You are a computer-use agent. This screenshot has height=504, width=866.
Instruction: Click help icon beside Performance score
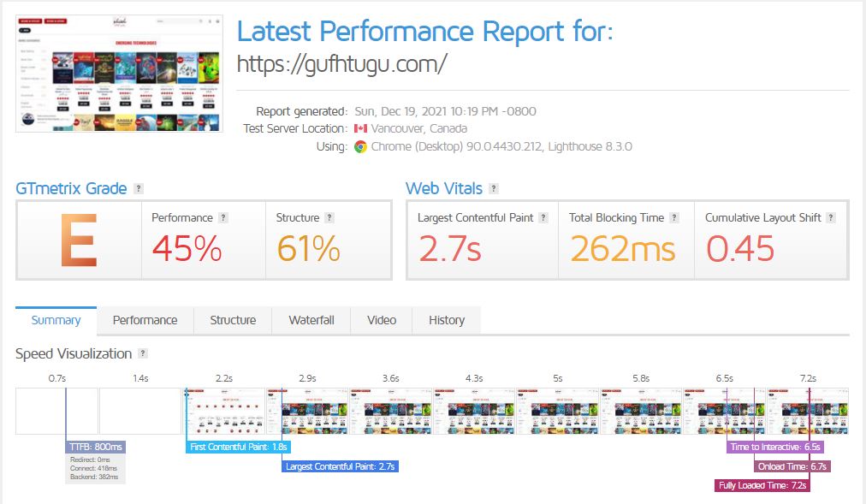pyautogui.click(x=223, y=218)
